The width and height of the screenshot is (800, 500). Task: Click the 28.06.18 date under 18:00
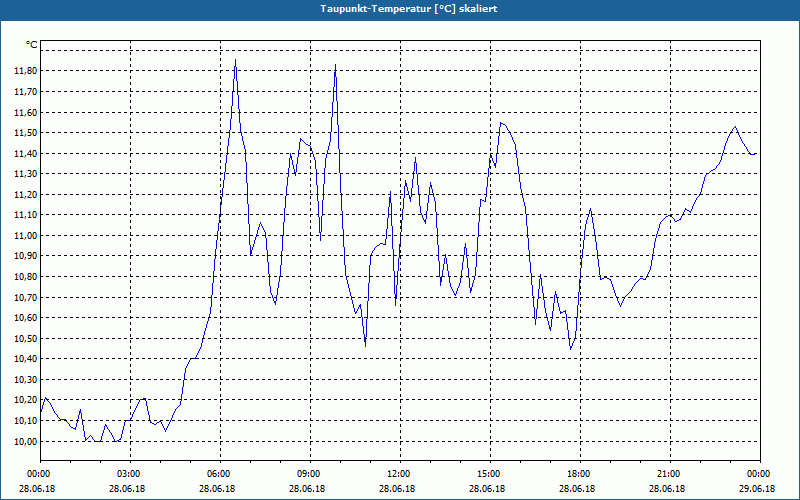click(577, 488)
